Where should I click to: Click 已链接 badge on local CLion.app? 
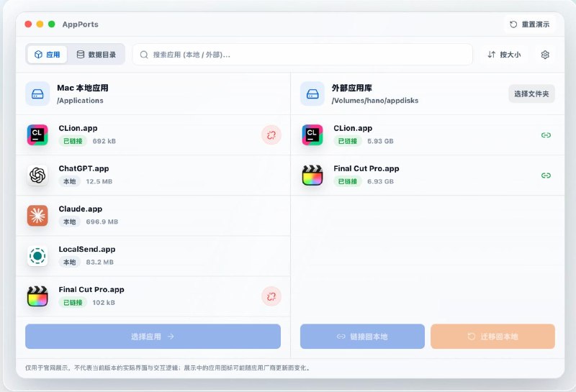click(73, 141)
